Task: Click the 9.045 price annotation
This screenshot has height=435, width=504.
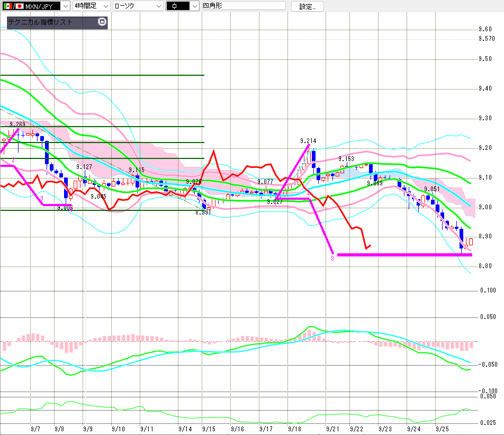Action: [x=98, y=196]
